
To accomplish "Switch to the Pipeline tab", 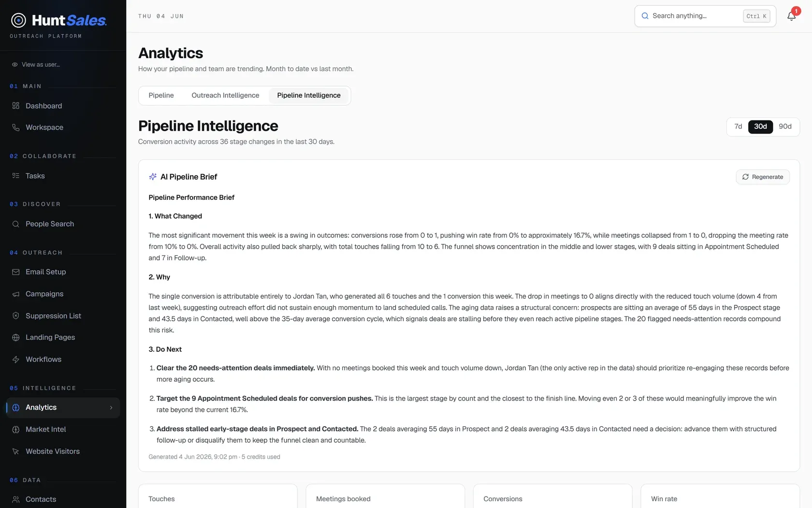I will (161, 95).
